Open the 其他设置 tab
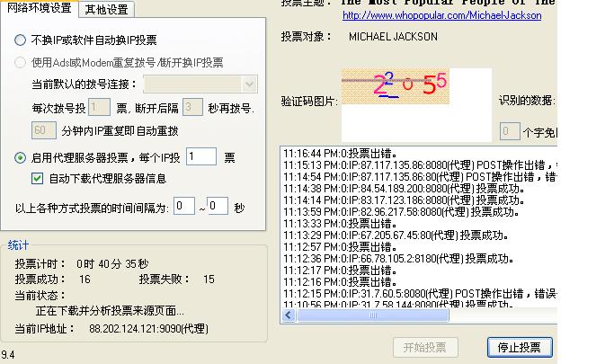The height and width of the screenshot is (364, 614). pos(105,10)
